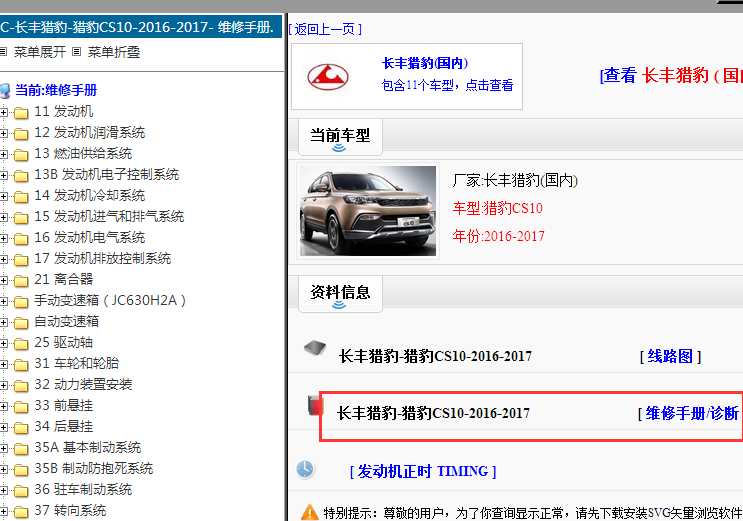Click folder icon for 31 车轮和轮胎
The image size is (743, 521).
click(21, 365)
